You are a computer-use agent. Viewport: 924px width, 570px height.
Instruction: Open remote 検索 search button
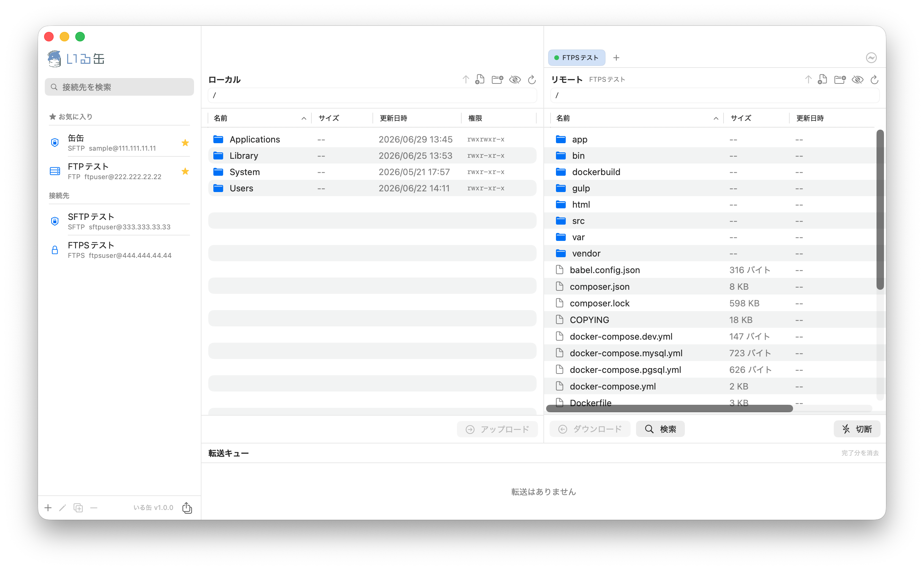coord(660,429)
